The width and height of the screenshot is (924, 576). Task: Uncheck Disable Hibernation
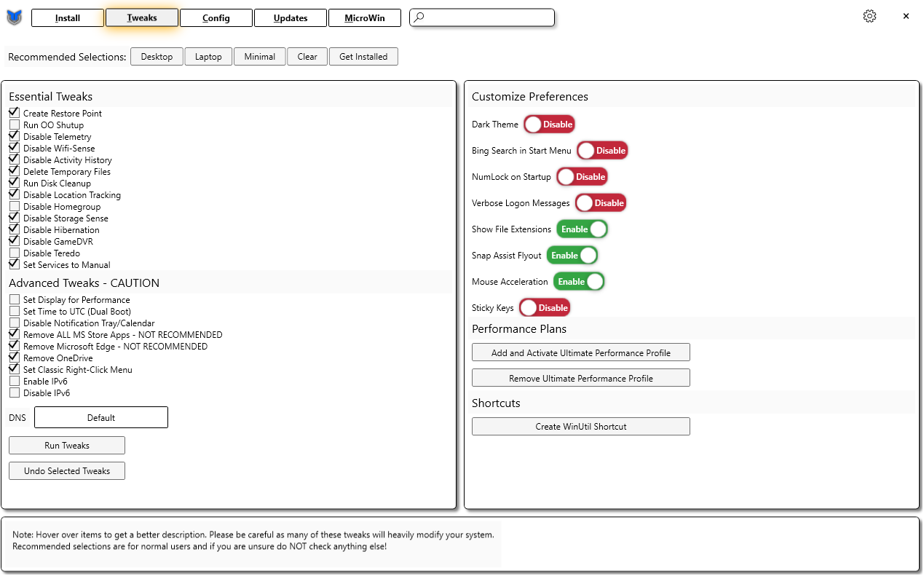pyautogui.click(x=15, y=229)
